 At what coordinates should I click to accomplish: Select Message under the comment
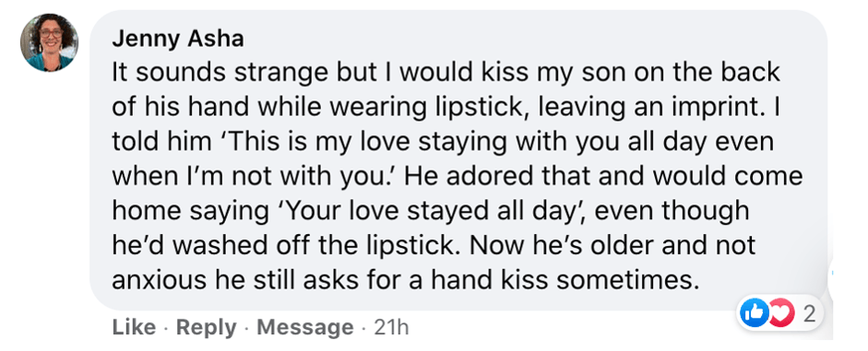[x=305, y=327]
